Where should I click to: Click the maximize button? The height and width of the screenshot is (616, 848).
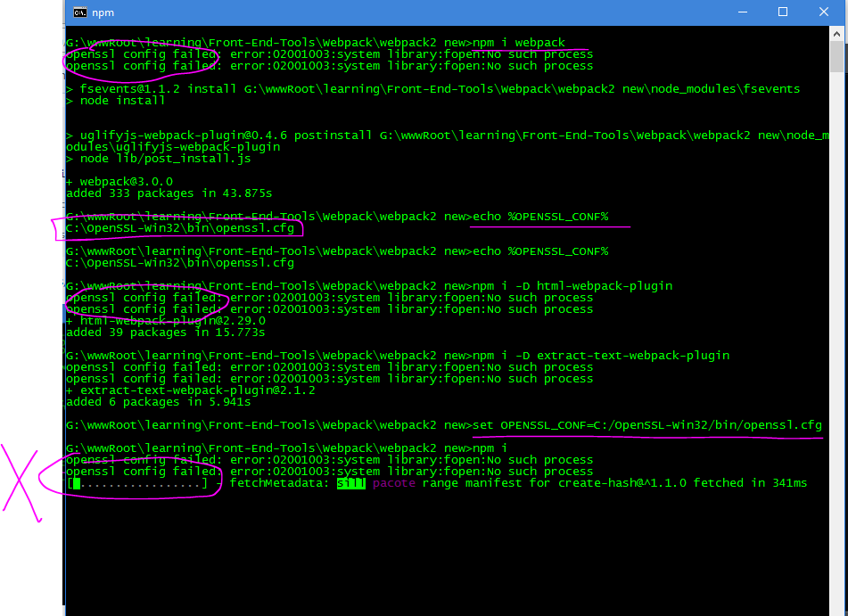tap(783, 12)
